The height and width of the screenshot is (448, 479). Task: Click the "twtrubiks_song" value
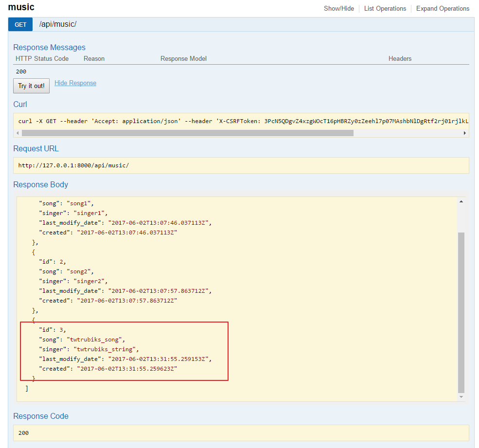coord(94,340)
